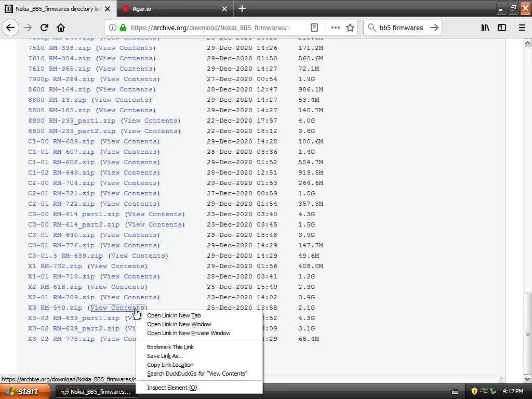Click Nokia_BB5_firmwares taskbar button
The width and height of the screenshot is (532, 399).
pos(96,392)
